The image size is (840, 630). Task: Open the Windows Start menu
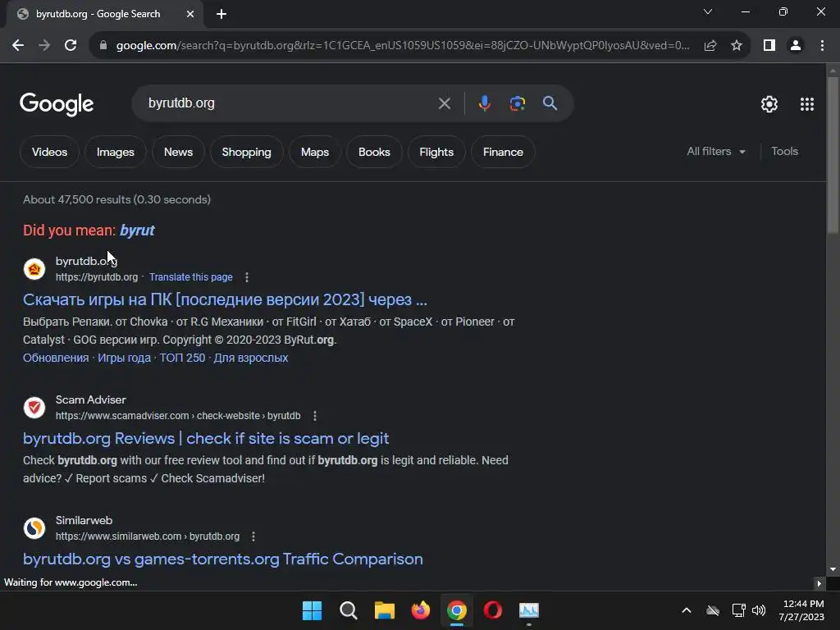pos(312,610)
